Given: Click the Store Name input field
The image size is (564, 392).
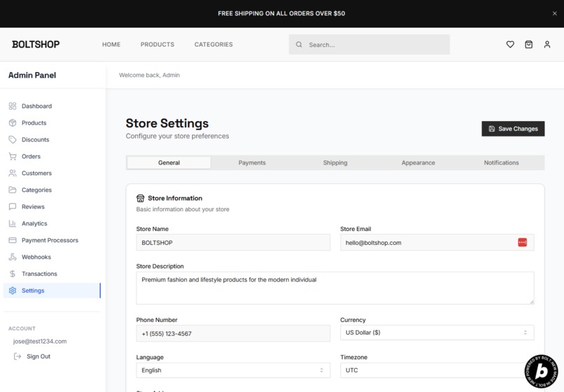Looking at the screenshot, I should coord(233,243).
